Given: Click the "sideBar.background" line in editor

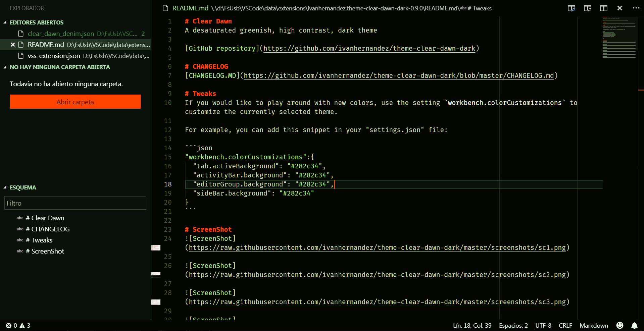Looking at the screenshot, I should [x=253, y=193].
